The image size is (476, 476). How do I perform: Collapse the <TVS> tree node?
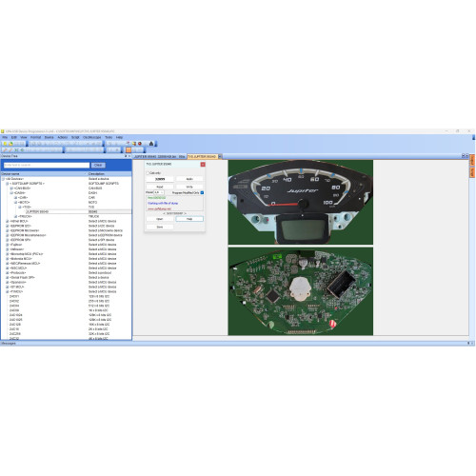(x=20, y=207)
